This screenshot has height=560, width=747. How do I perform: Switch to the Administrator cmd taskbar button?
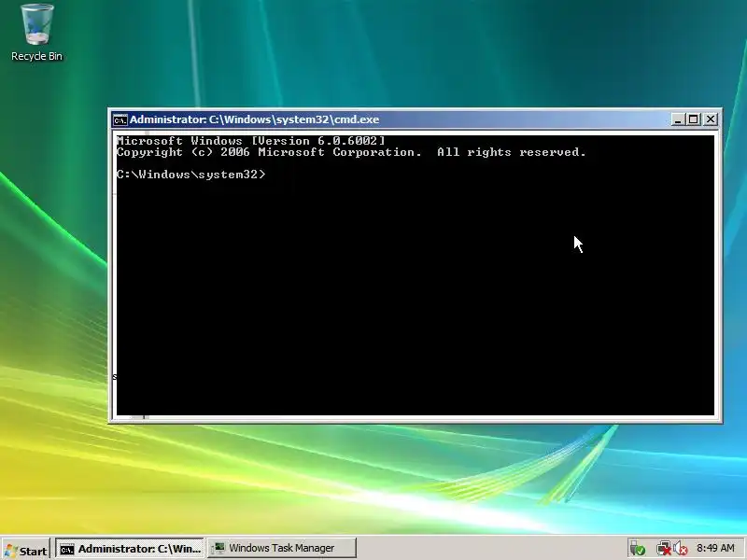coord(130,549)
